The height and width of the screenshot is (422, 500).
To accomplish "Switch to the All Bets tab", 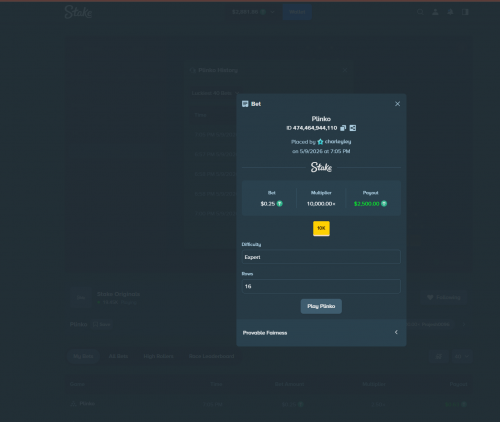I will 118,356.
